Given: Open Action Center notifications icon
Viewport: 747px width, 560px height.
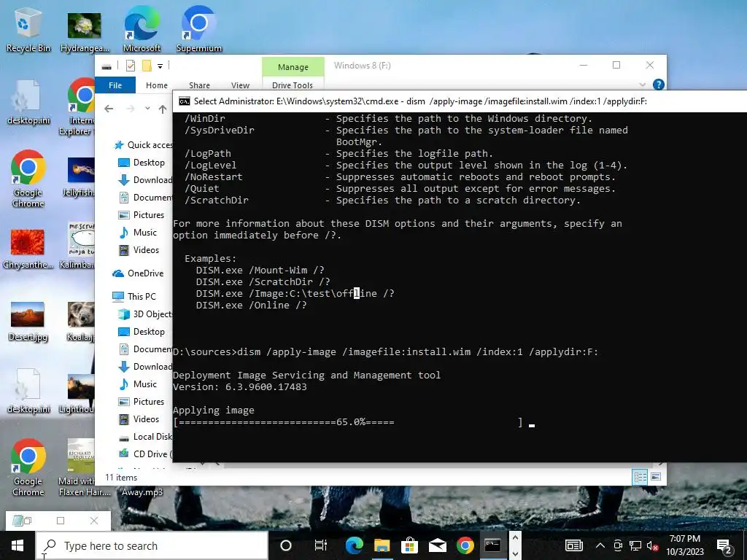Looking at the screenshot, I should (724, 545).
